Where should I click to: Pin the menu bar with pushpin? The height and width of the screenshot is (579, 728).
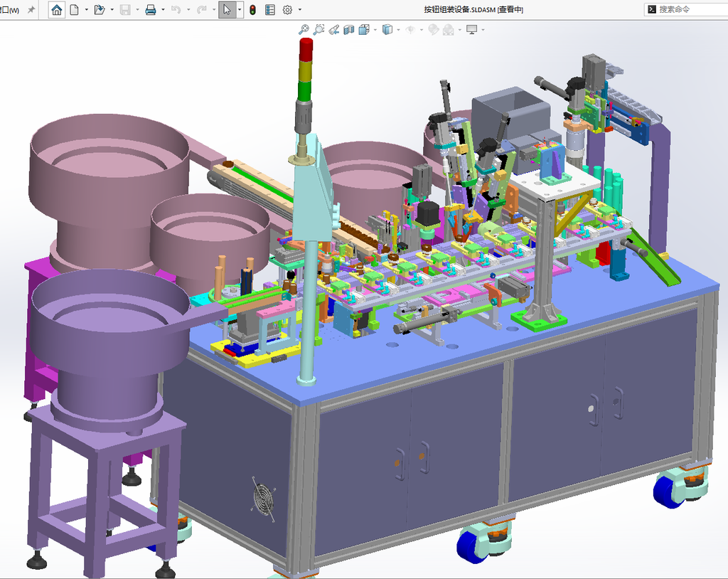click(x=31, y=9)
